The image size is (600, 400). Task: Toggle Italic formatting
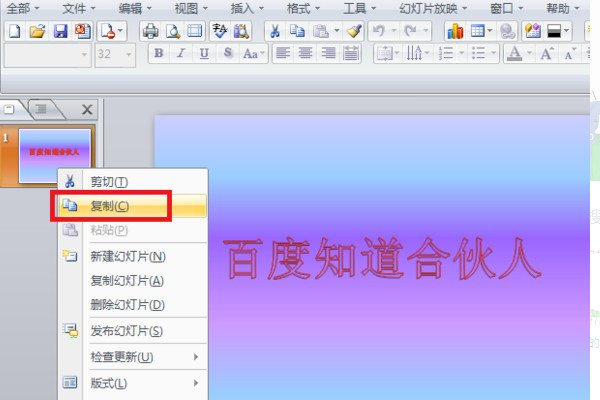[181, 53]
